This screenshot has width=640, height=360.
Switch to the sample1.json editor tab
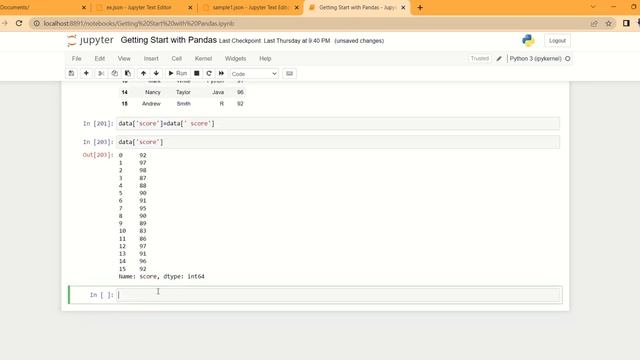click(x=250, y=7)
